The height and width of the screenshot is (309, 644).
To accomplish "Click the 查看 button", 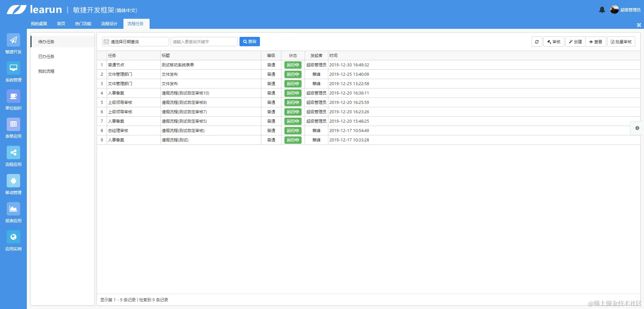I will (596, 42).
